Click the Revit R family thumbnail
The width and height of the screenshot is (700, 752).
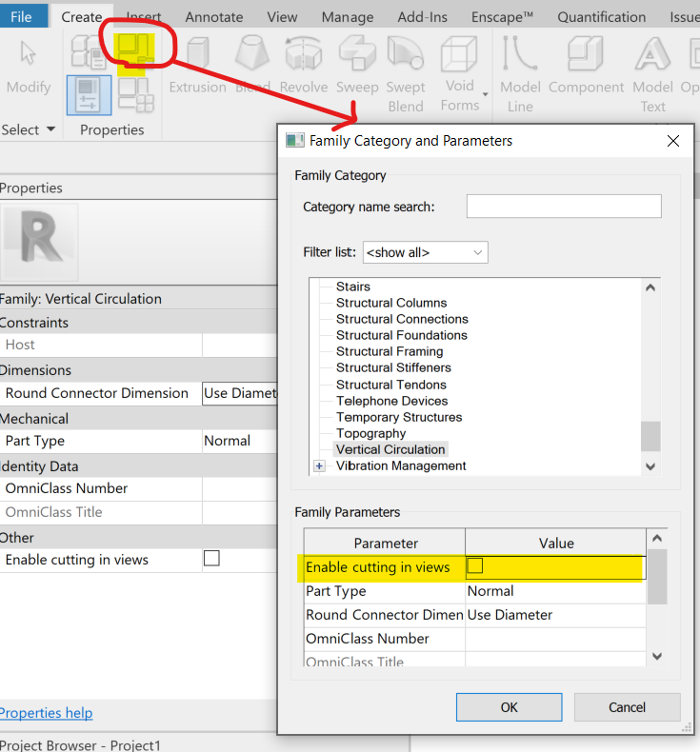39,242
